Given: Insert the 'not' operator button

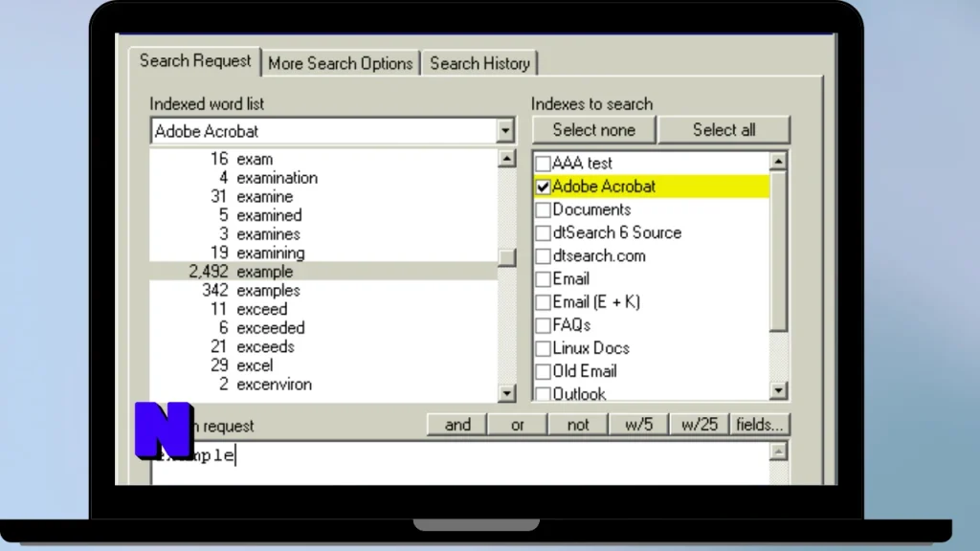Looking at the screenshot, I should (x=577, y=425).
